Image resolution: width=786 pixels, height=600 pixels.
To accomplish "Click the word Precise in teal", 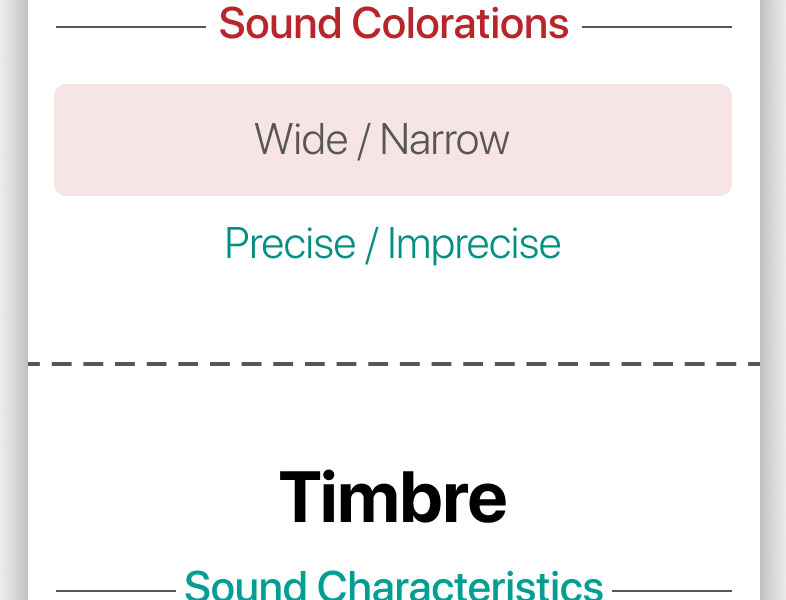I will [290, 243].
